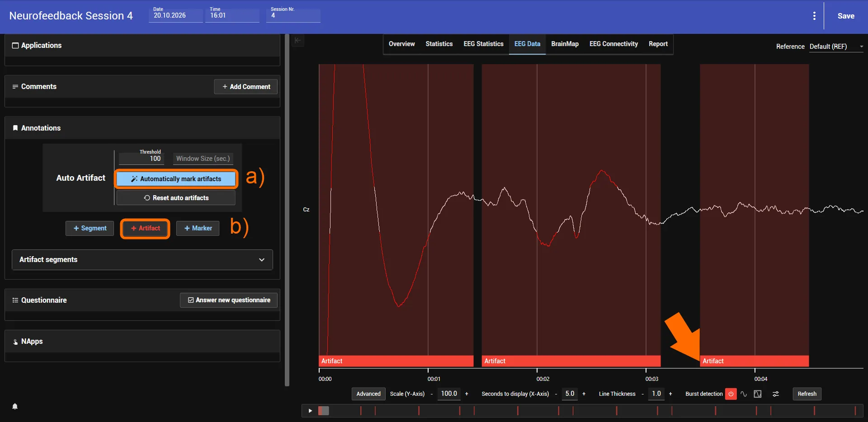Add a new Marker annotation
The image size is (868, 422).
[198, 228]
